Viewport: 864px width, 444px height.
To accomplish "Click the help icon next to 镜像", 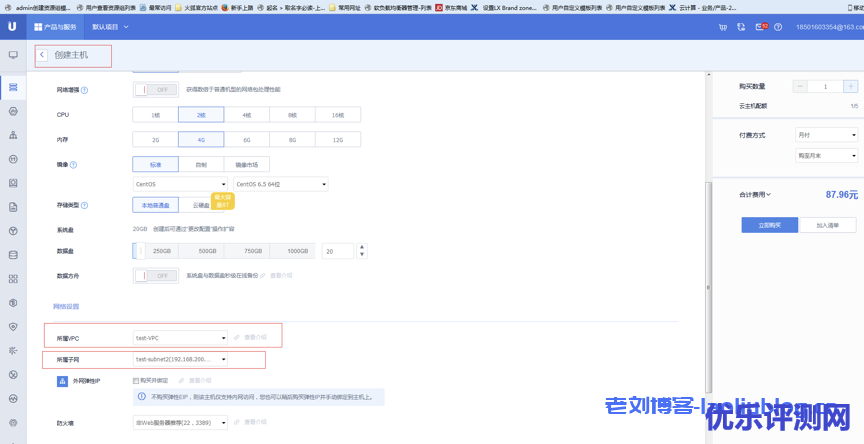I will tap(73, 164).
